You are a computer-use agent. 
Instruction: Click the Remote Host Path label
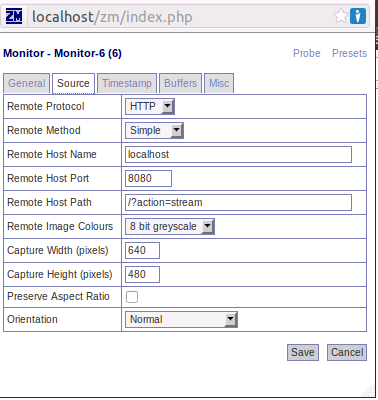pos(49,202)
